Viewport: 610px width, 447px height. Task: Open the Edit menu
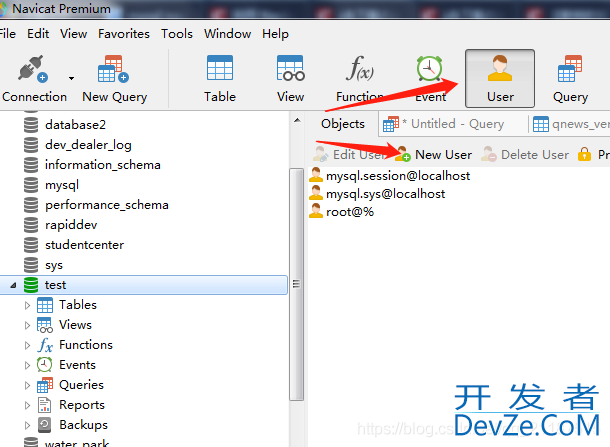(x=38, y=34)
